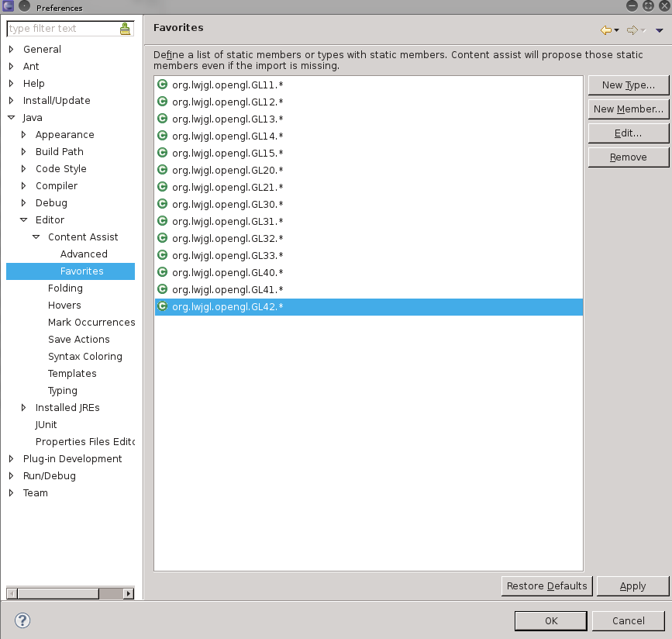Click class icon next to GL31 entry
Viewport: 672px width, 639px height.
163,221
